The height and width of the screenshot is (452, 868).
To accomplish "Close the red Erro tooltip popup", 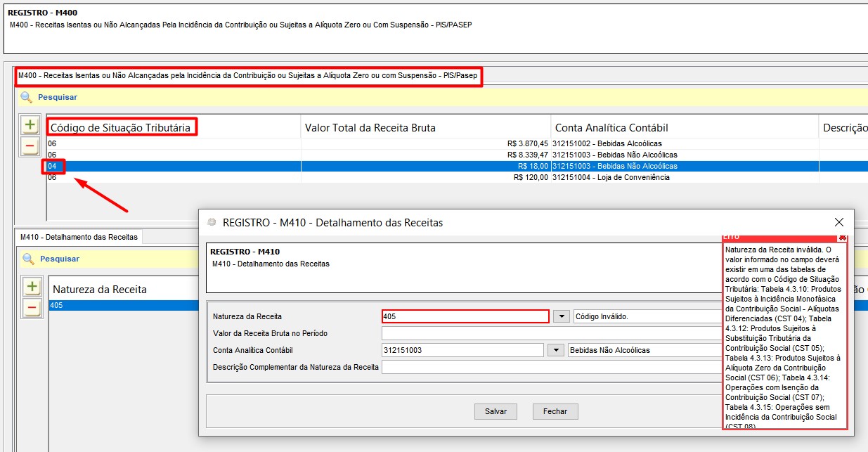I will pos(842,238).
